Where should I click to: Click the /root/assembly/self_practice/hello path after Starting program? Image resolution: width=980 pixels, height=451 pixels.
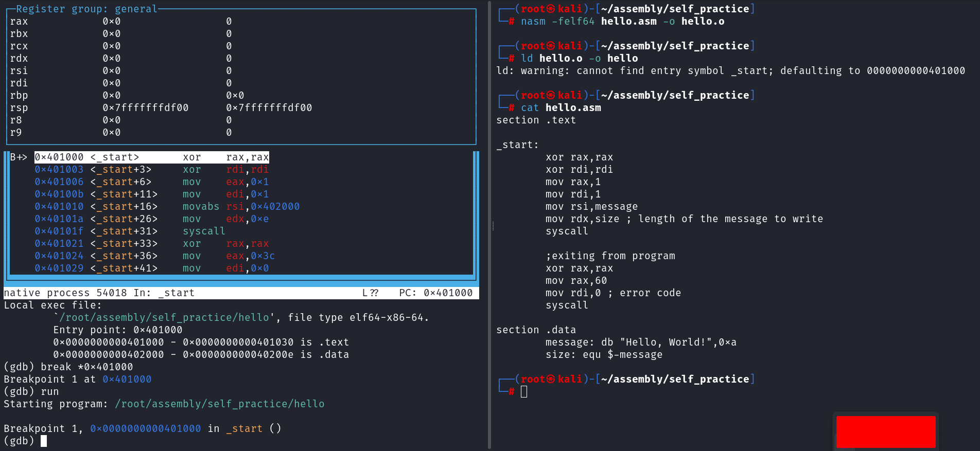point(219,404)
